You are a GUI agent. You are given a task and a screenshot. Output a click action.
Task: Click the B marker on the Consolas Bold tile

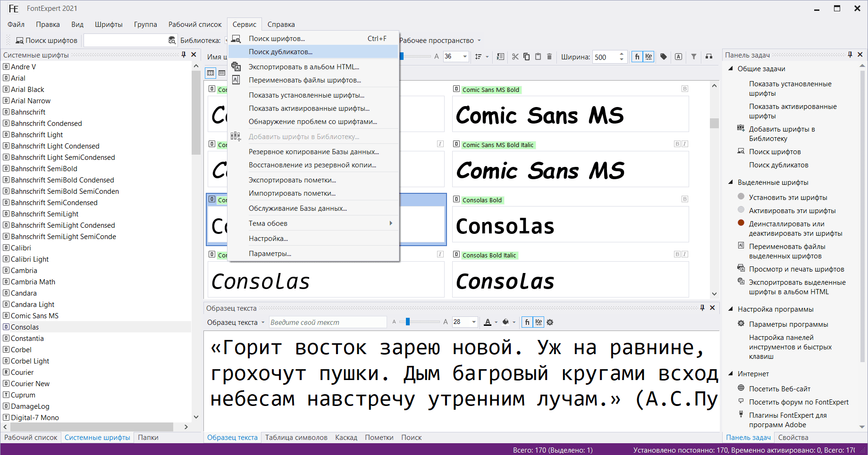[x=685, y=199]
